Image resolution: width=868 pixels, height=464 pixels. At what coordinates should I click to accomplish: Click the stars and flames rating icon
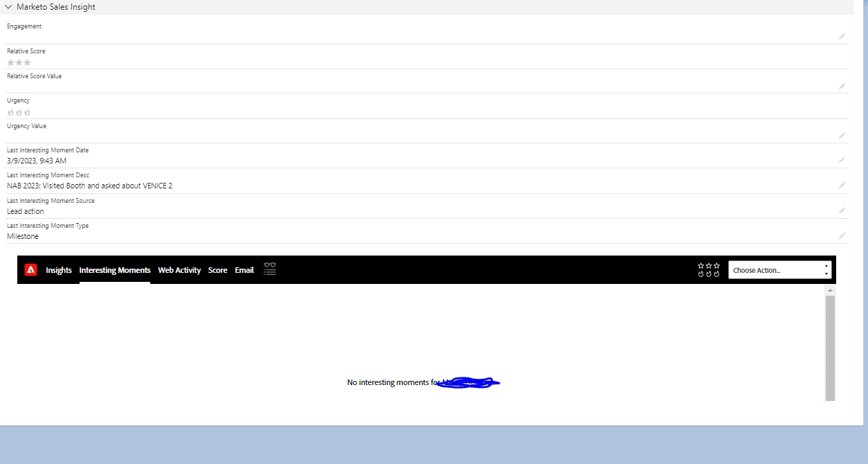pyautogui.click(x=709, y=270)
